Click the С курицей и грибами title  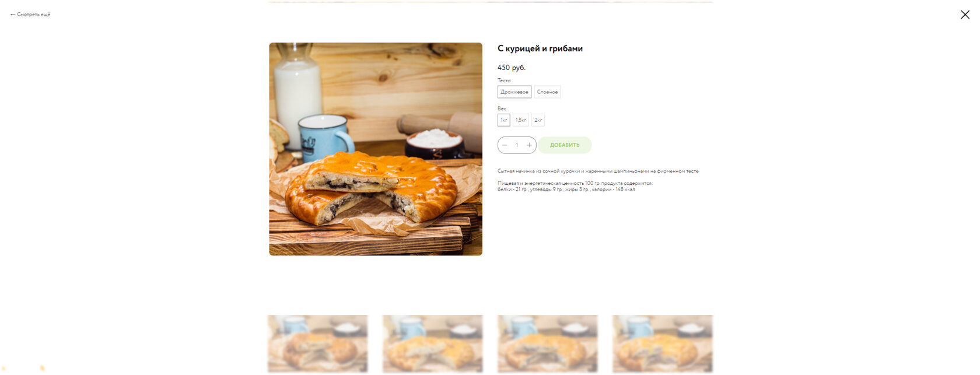(540, 49)
